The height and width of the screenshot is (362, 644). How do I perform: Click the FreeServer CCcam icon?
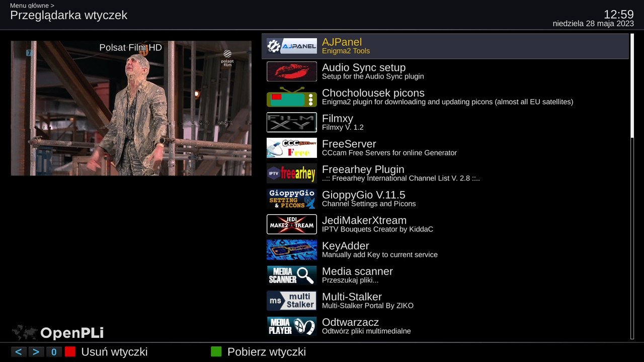[x=292, y=148]
